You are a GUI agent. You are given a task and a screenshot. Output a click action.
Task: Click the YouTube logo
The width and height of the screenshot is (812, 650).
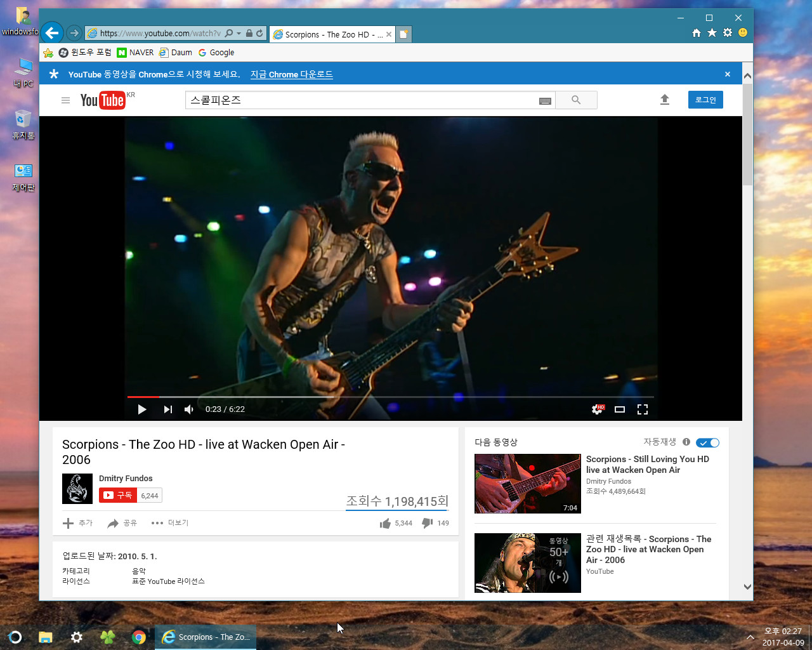point(103,100)
